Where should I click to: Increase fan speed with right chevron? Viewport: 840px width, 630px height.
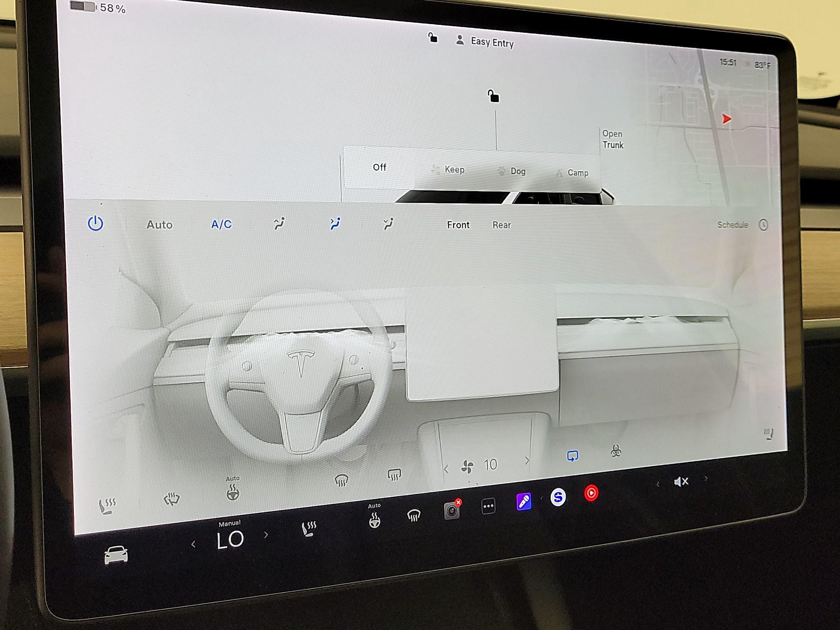[x=527, y=460]
